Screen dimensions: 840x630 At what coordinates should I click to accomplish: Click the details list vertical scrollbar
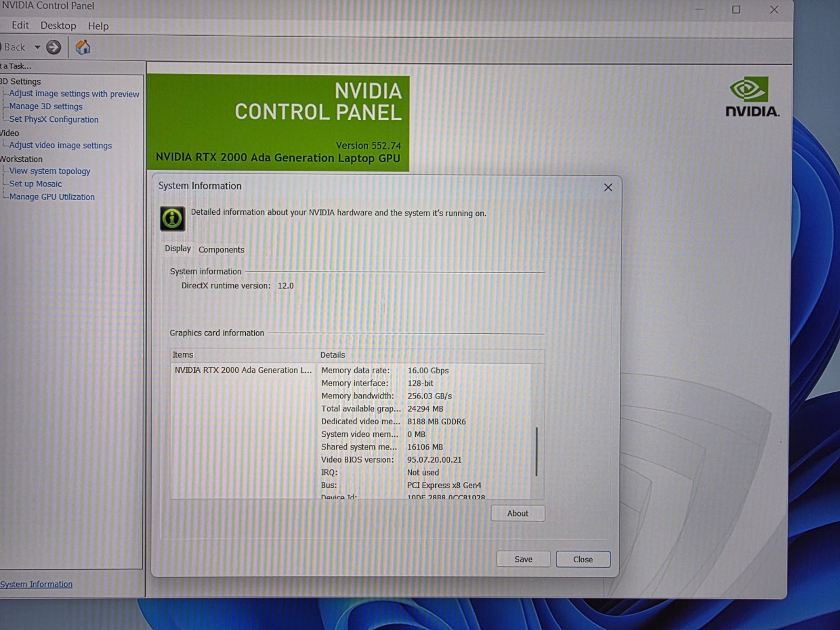537,451
